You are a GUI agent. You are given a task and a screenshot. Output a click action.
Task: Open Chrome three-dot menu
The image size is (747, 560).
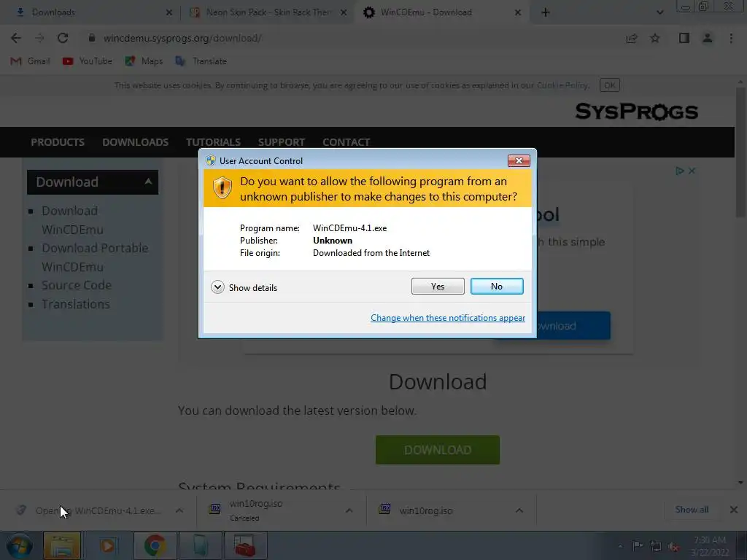[x=731, y=38]
